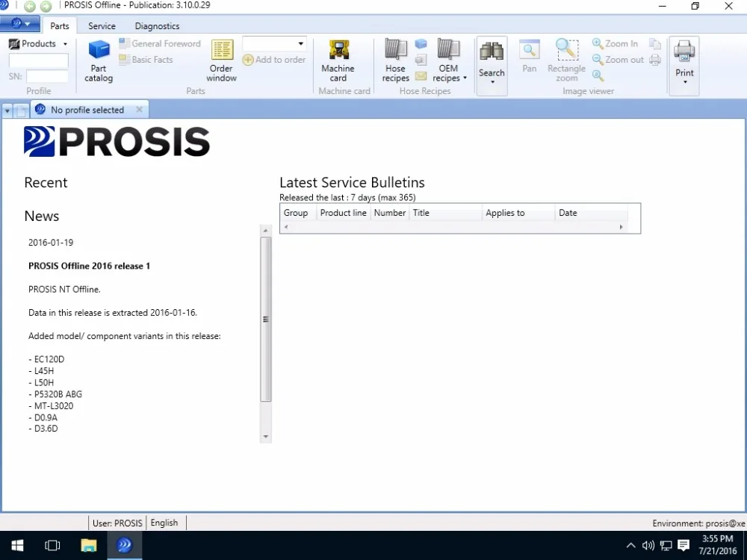Sort bulletins by Number column

[390, 213]
